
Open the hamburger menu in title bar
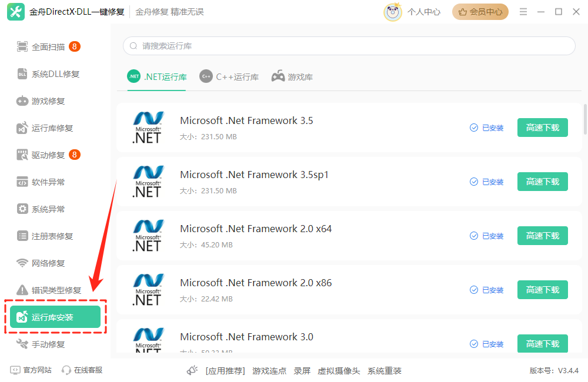coord(523,12)
